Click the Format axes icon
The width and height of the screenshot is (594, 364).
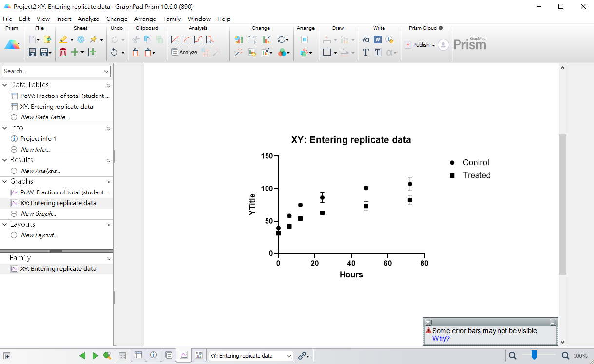[252, 39]
